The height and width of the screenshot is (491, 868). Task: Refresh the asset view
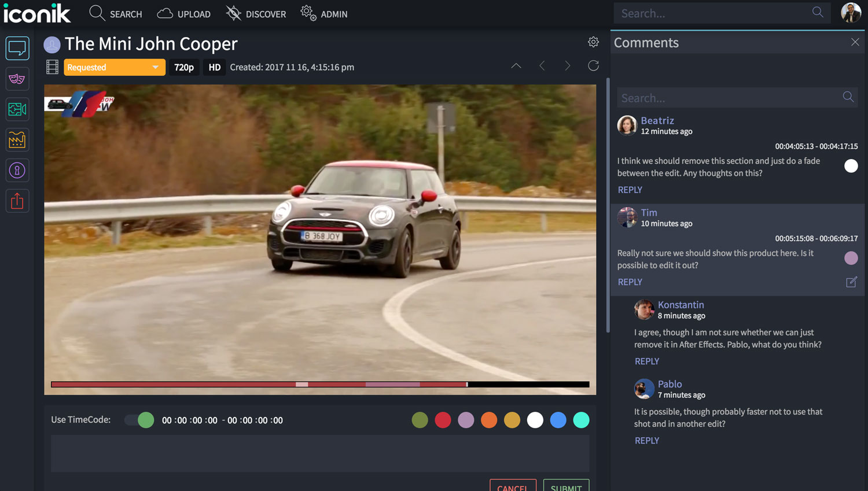593,66
